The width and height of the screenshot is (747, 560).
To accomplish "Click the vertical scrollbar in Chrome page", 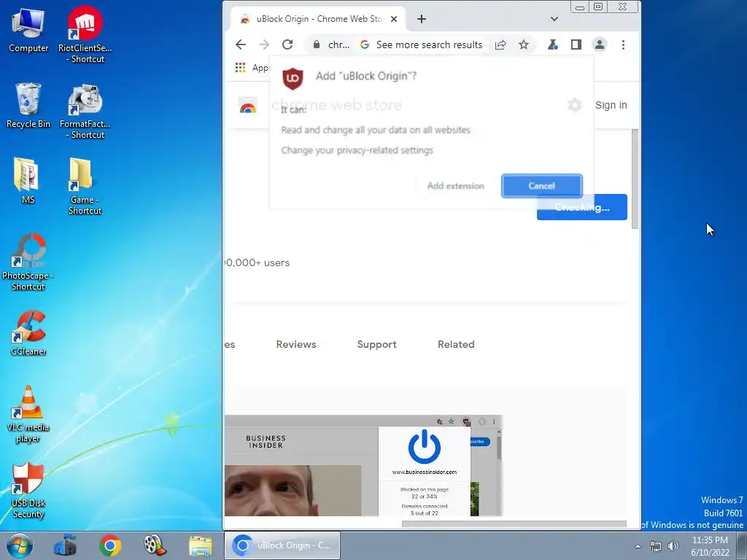I will (635, 179).
